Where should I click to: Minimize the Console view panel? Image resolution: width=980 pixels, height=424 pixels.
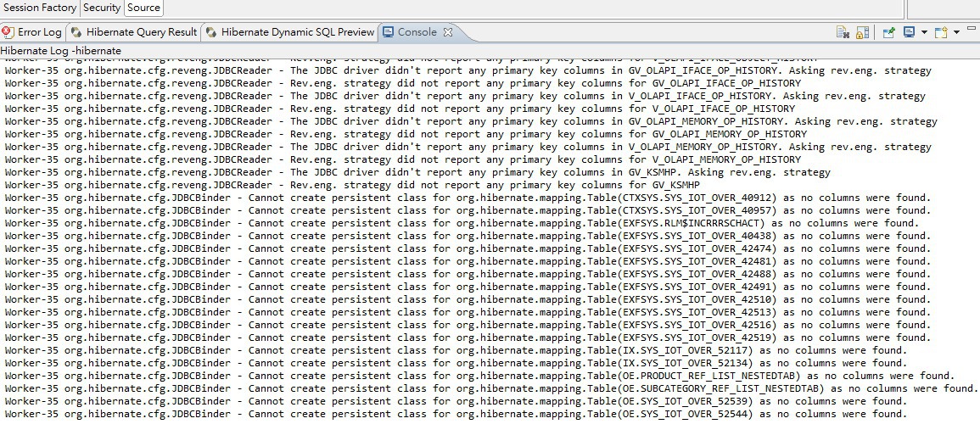(x=972, y=27)
